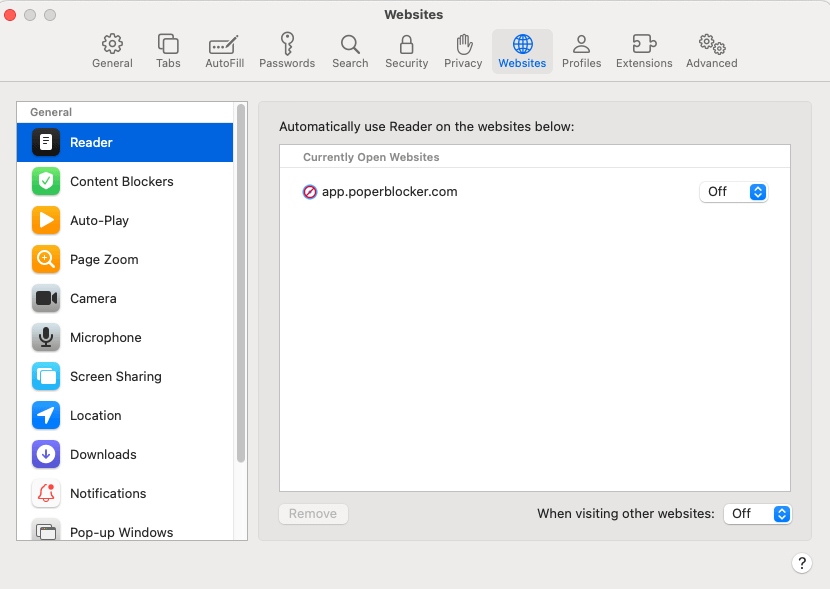The height and width of the screenshot is (589, 830).
Task: Select Microphone in the sidebar
Action: [105, 337]
